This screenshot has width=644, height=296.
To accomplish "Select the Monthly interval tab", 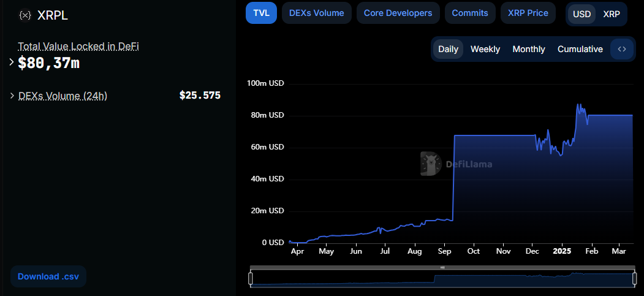I will coord(529,49).
